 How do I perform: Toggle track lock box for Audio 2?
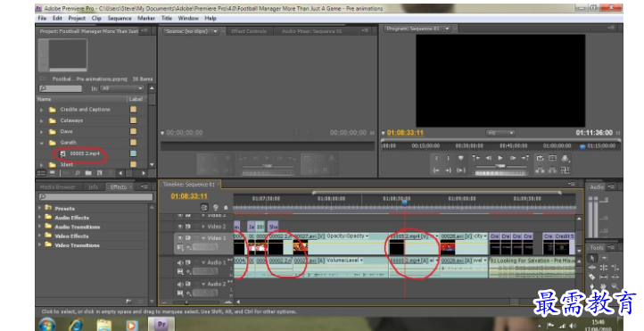196,284
